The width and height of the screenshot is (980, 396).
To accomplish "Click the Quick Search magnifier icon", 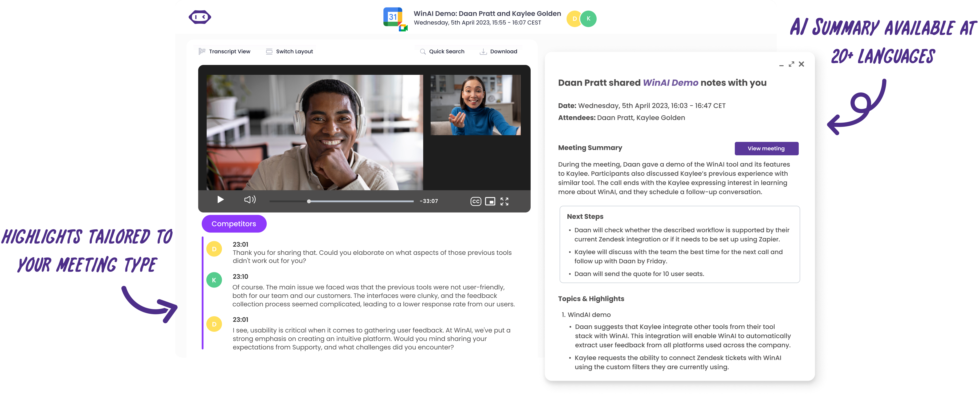I will pos(423,51).
